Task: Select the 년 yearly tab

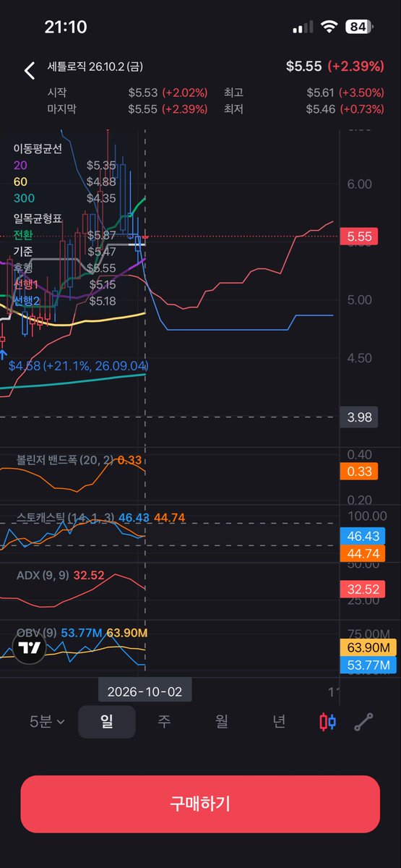Action: click(x=279, y=722)
